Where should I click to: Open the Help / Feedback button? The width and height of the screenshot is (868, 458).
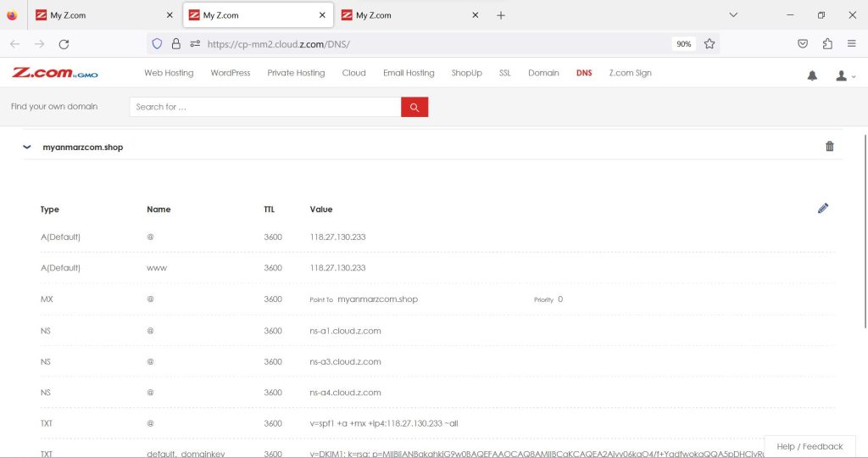[810, 446]
